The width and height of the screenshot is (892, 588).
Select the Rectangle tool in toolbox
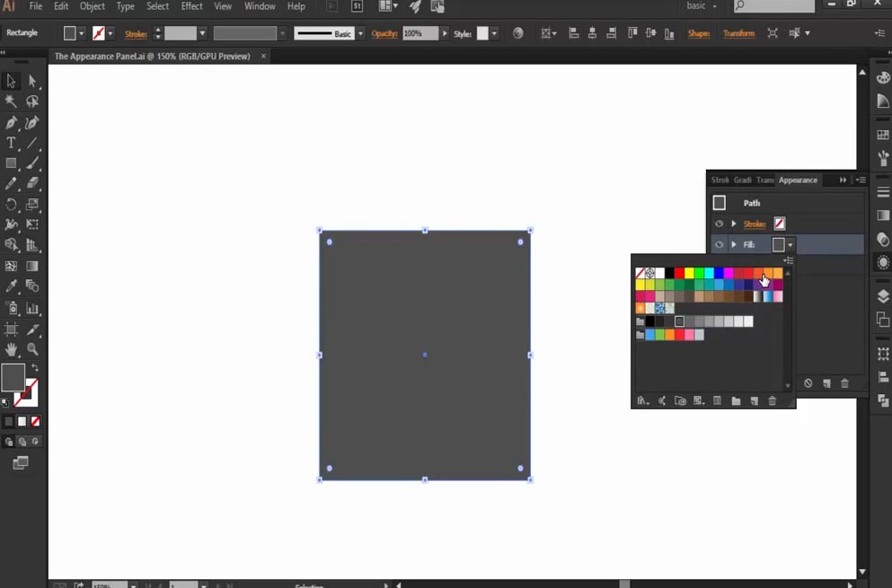[x=11, y=163]
